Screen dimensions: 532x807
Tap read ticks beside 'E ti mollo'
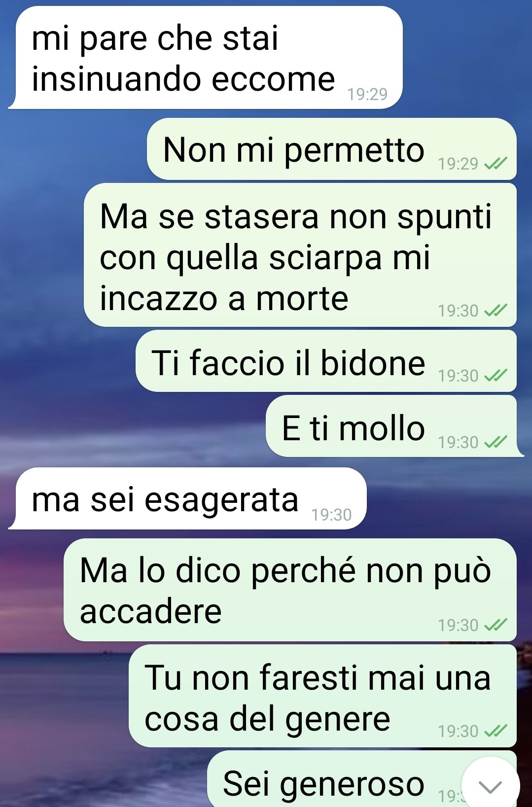[x=496, y=442]
